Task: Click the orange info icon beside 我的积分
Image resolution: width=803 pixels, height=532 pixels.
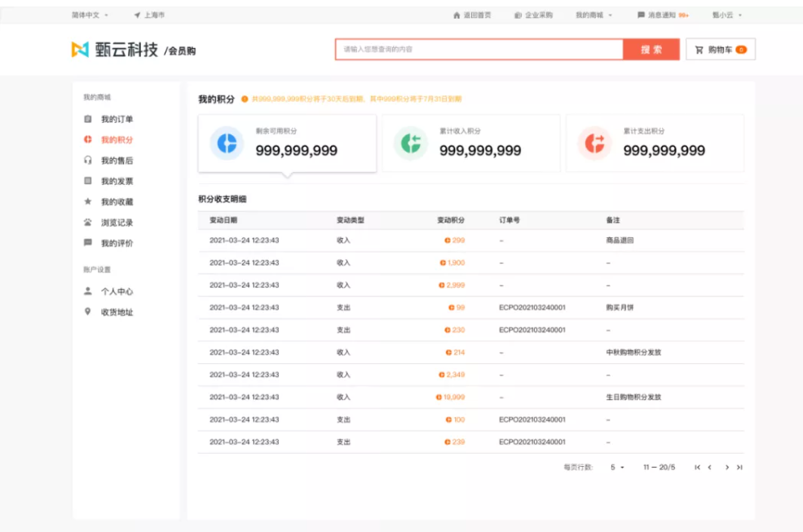Action: pyautogui.click(x=245, y=99)
